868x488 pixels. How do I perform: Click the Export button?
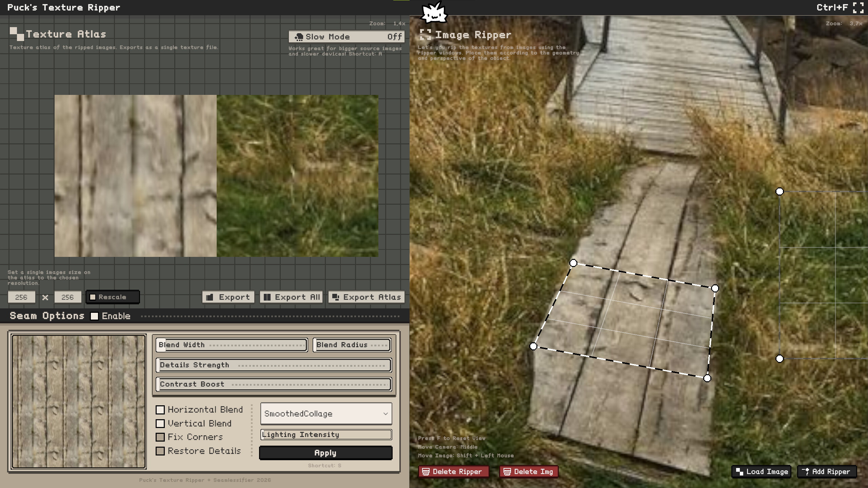pyautogui.click(x=228, y=297)
